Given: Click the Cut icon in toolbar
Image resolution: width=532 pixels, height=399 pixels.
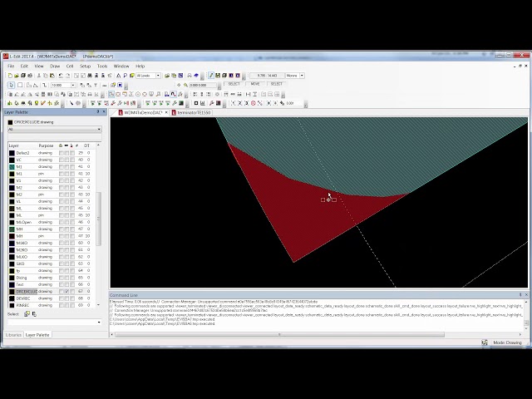Looking at the screenshot, I should click(39, 76).
